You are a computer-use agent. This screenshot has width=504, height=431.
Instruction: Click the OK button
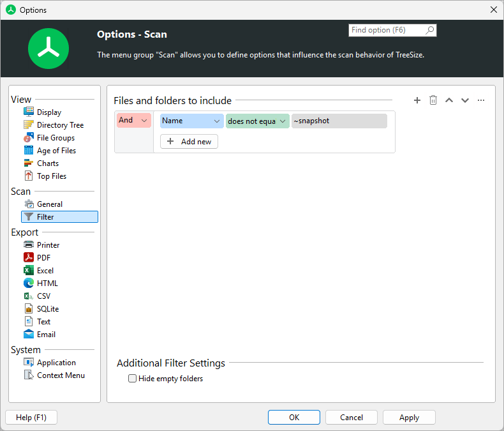[293, 417]
